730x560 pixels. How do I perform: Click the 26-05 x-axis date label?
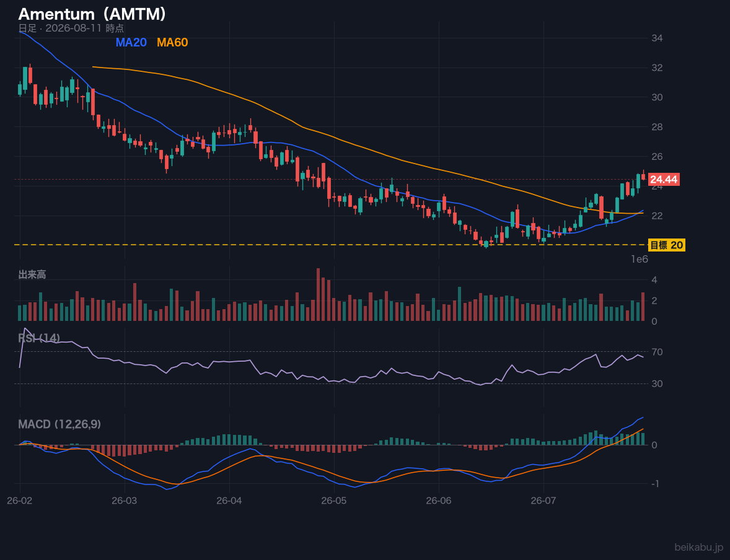click(334, 501)
